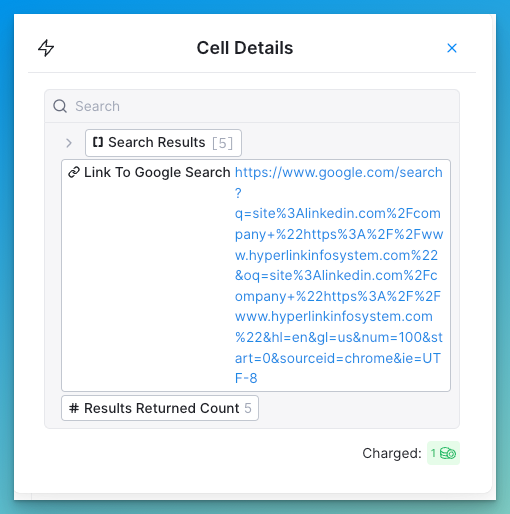Click the green coins credit icon
The height and width of the screenshot is (514, 510).
448,453
